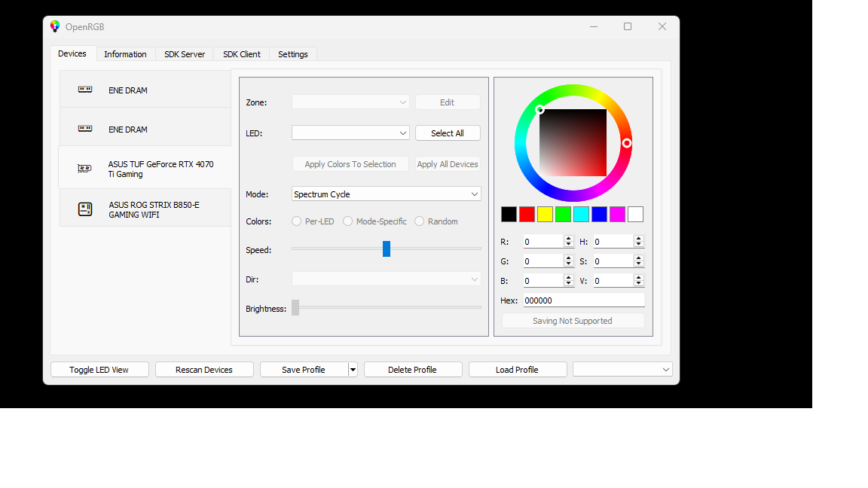Viewport: 868px width, 488px height.
Task: Click the Speed slider handle
Action: [387, 249]
